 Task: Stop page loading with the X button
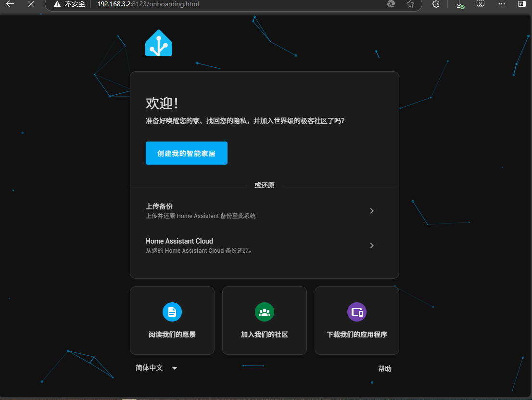point(31,4)
